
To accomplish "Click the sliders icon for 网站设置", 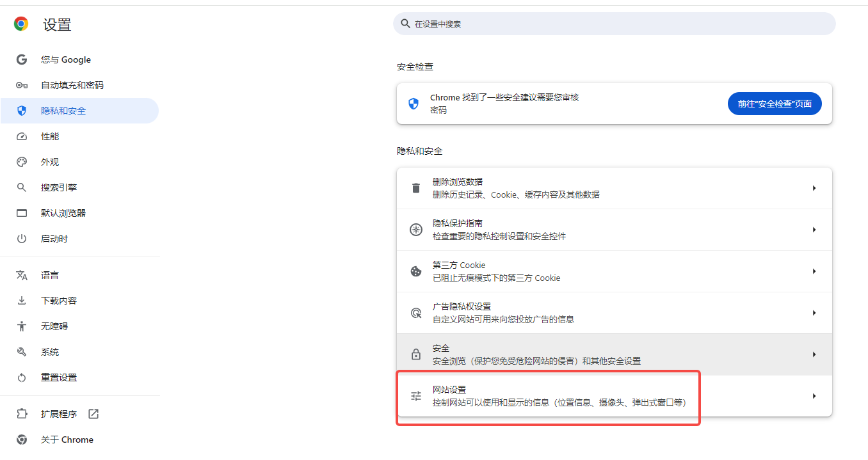I will (x=416, y=396).
